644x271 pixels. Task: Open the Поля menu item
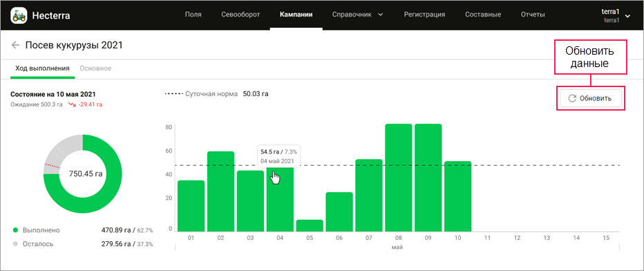point(193,15)
